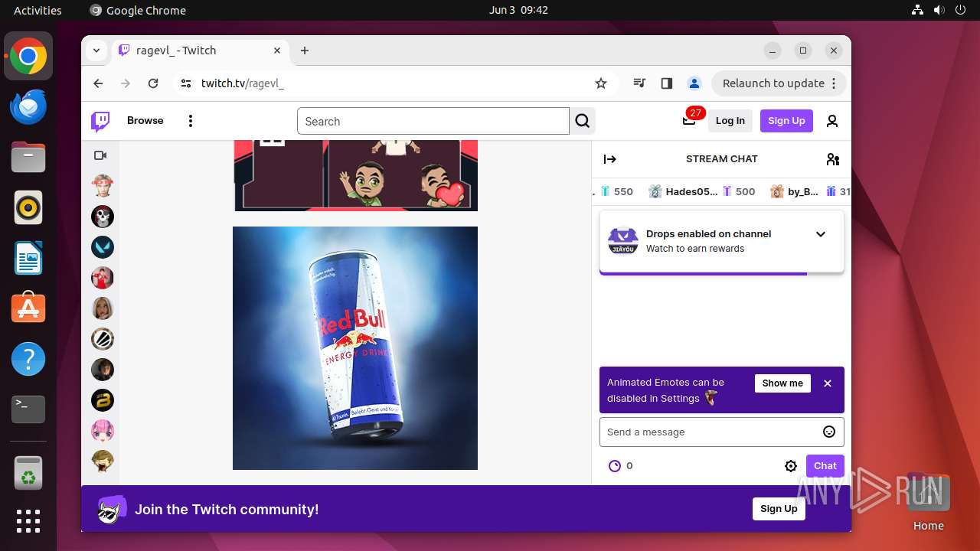Open the skull avatar channel in sidebar
The image size is (980, 551).
pyautogui.click(x=103, y=217)
